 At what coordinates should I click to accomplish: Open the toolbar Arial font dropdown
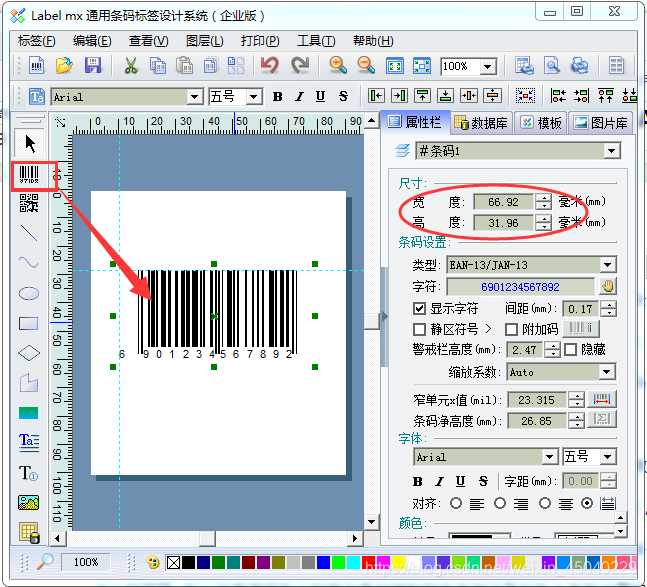(194, 97)
